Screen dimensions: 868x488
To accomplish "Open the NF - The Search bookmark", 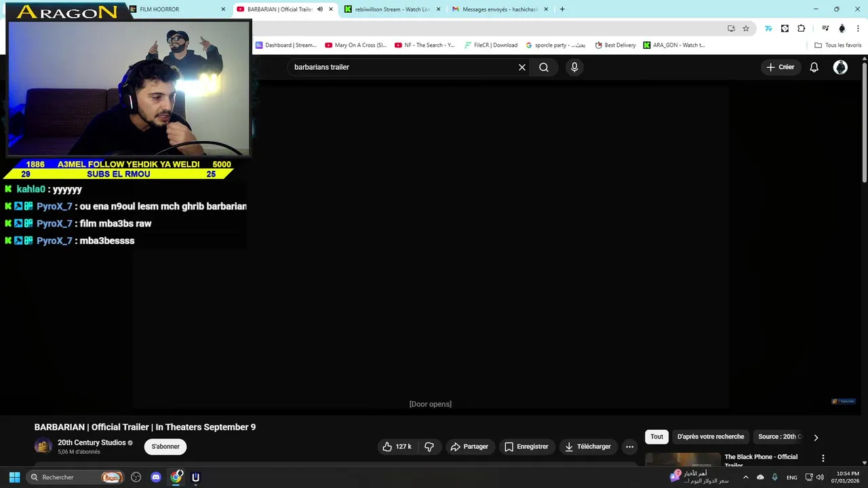I will (425, 45).
